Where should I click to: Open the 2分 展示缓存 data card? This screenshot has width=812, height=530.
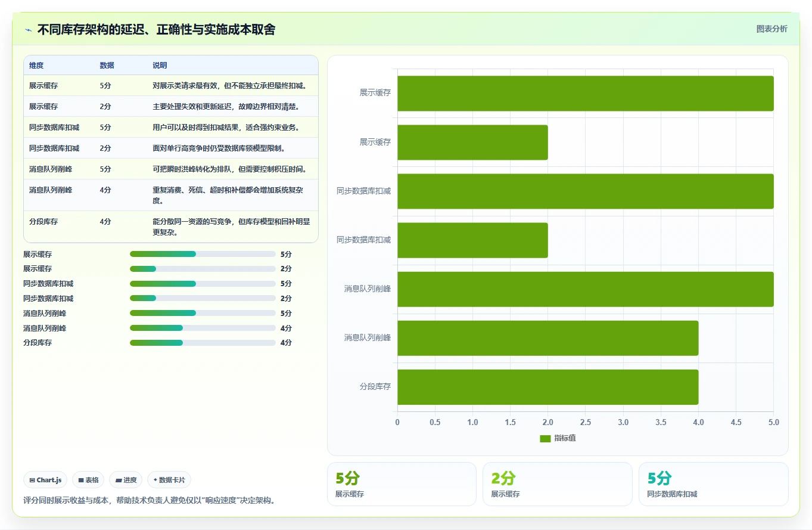558,484
